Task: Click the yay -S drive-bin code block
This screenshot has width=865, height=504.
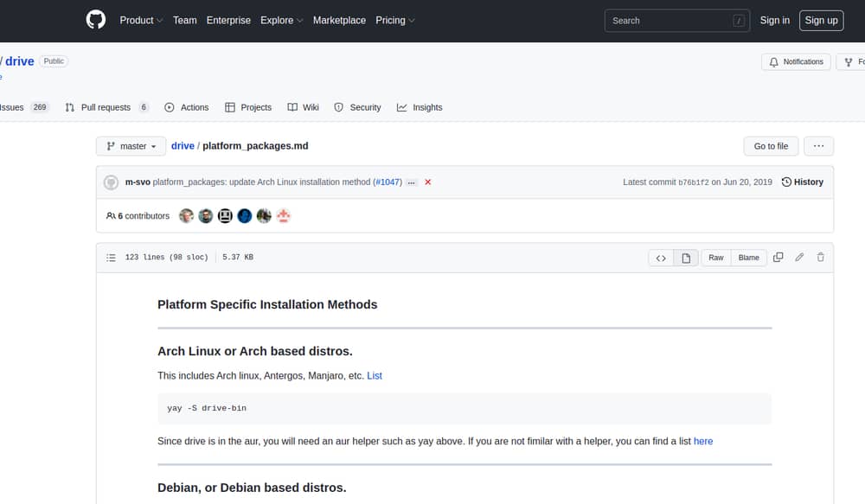Action: [x=465, y=409]
